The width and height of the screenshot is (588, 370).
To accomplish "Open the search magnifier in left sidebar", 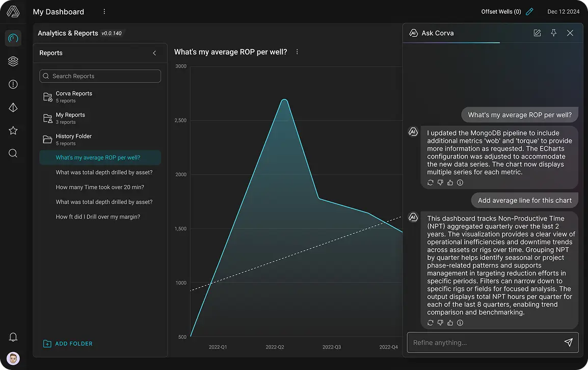I will pos(13,153).
